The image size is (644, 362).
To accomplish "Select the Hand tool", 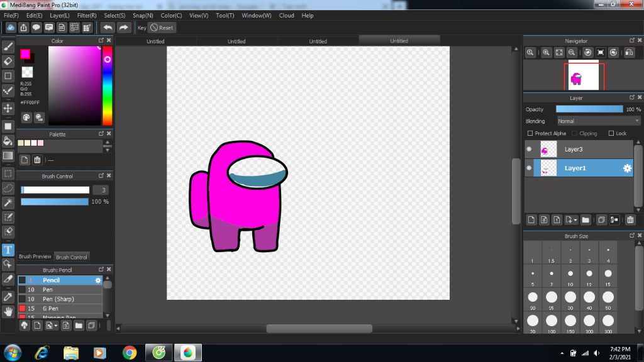I will point(8,312).
